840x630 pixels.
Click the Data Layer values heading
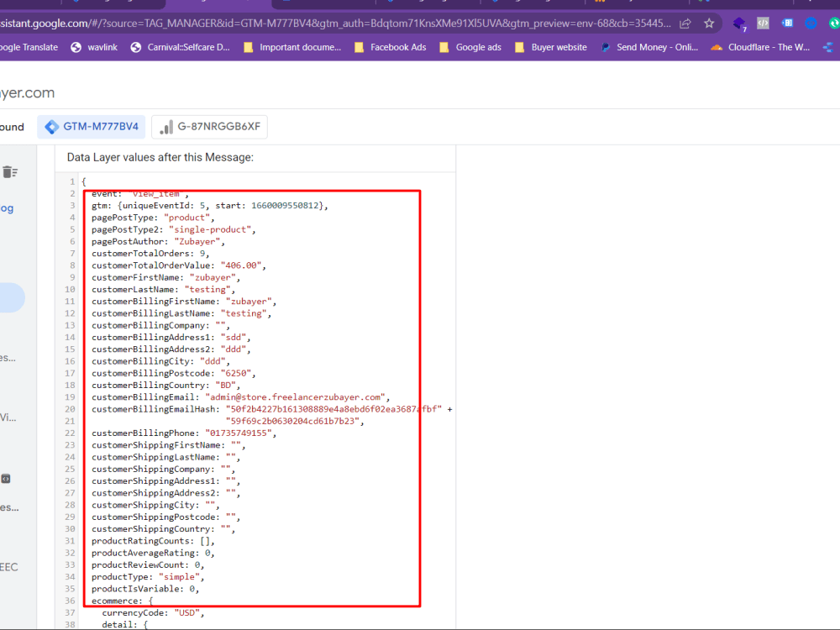[160, 158]
